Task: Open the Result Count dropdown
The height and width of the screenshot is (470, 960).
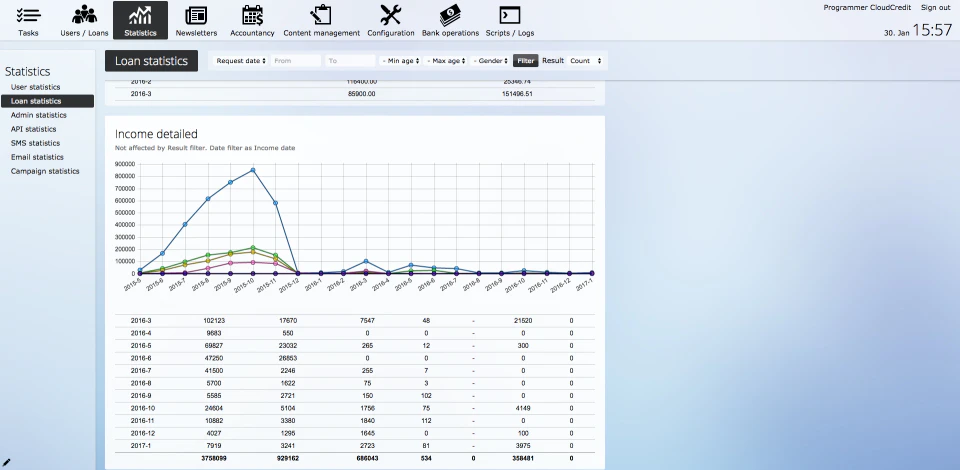Action: pyautogui.click(x=586, y=61)
